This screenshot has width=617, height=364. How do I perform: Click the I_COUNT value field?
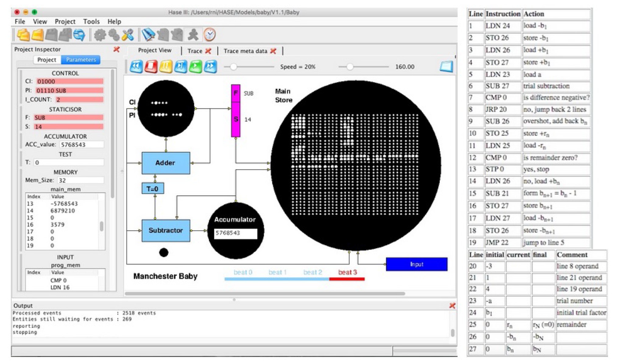79,100
